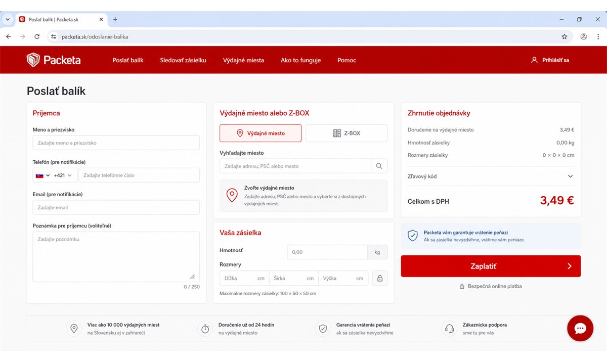The image size is (607, 364).
Task: Click the Hmotnosť weight input field
Action: 327,252
